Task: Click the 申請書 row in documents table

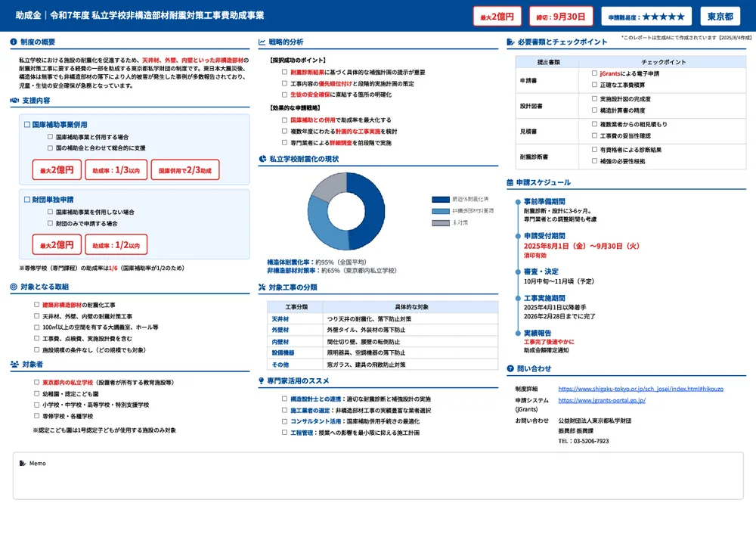Action: click(631, 80)
